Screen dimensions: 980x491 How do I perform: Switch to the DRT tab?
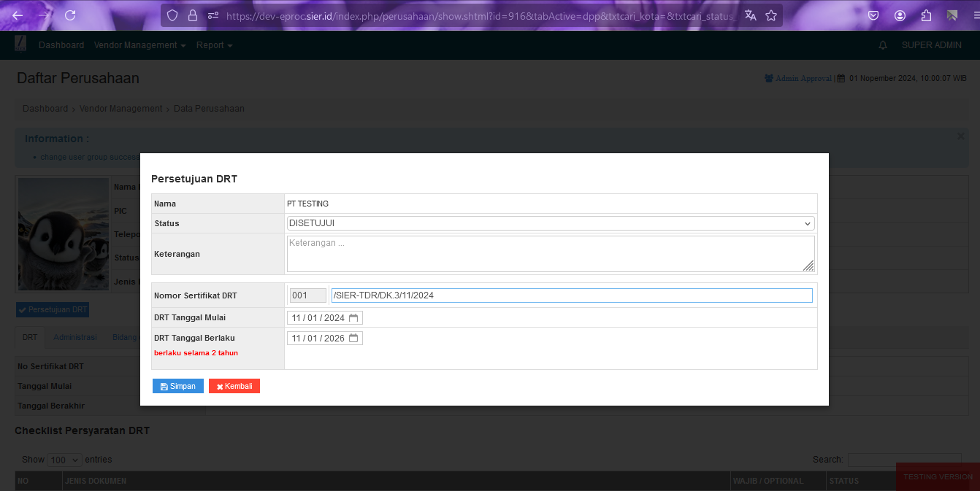pos(30,338)
